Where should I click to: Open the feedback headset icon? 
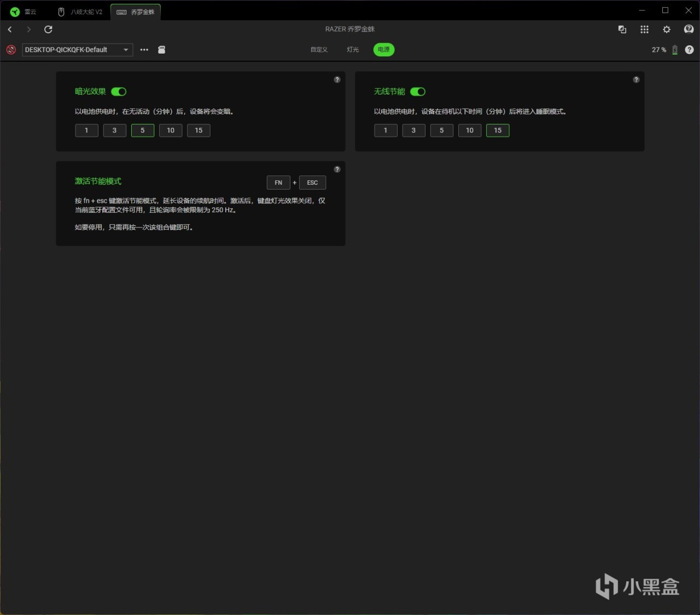point(689,29)
